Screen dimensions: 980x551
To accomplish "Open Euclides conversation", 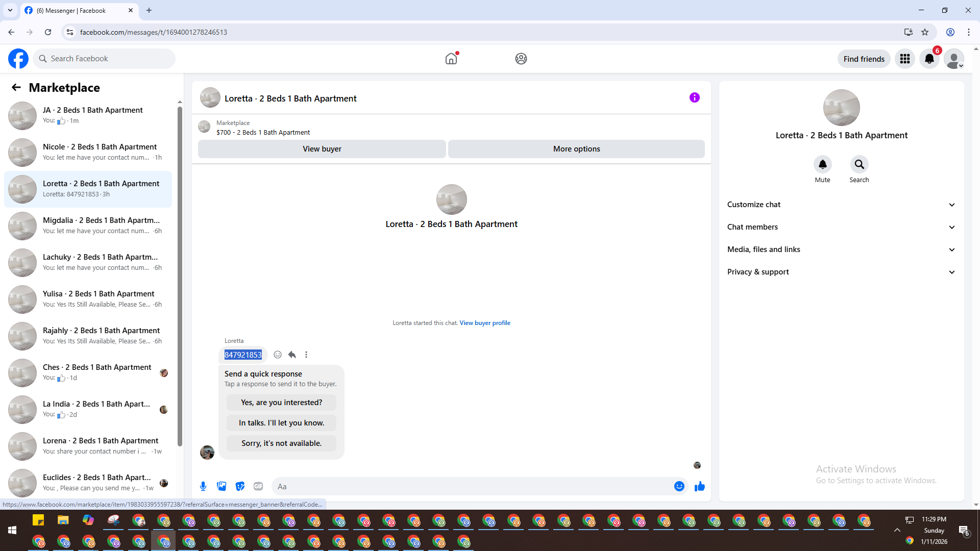I will [88, 483].
